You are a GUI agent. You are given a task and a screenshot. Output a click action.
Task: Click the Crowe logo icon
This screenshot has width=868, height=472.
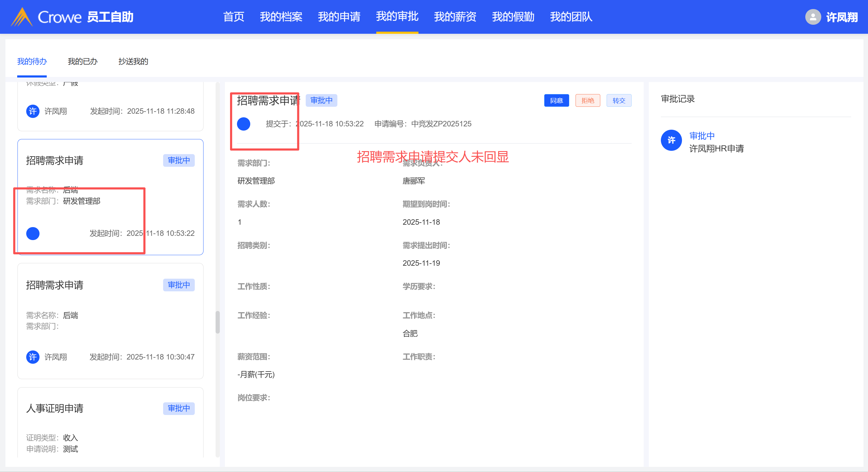tap(22, 17)
